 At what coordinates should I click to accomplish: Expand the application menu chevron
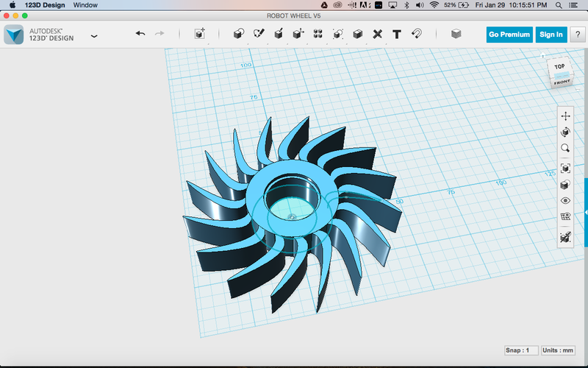point(94,36)
